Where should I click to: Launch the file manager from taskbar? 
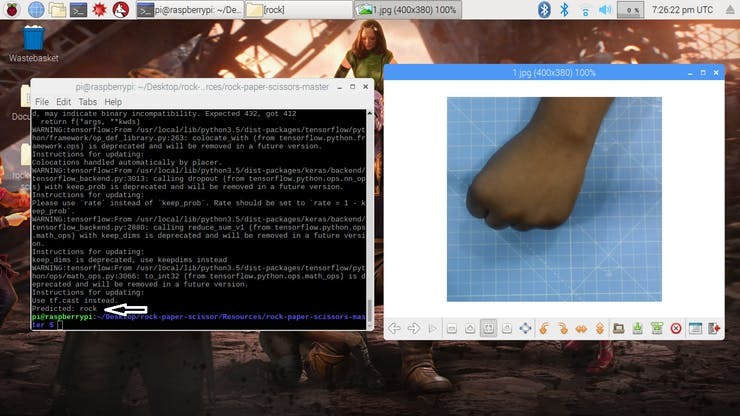(x=57, y=9)
